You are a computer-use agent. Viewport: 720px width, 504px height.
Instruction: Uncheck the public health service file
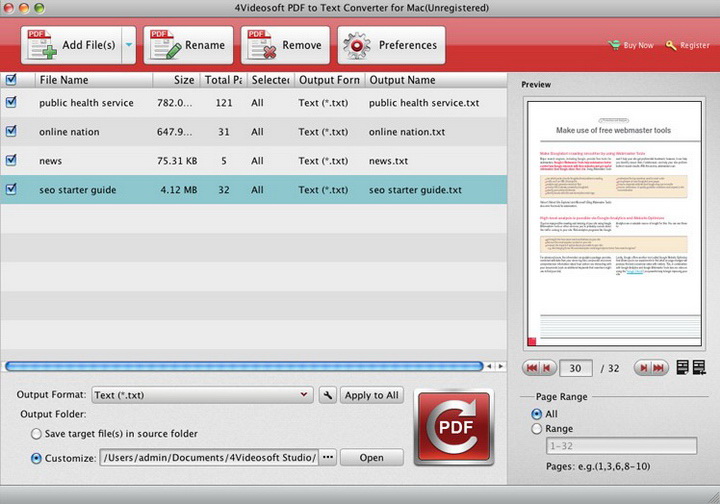click(x=11, y=102)
